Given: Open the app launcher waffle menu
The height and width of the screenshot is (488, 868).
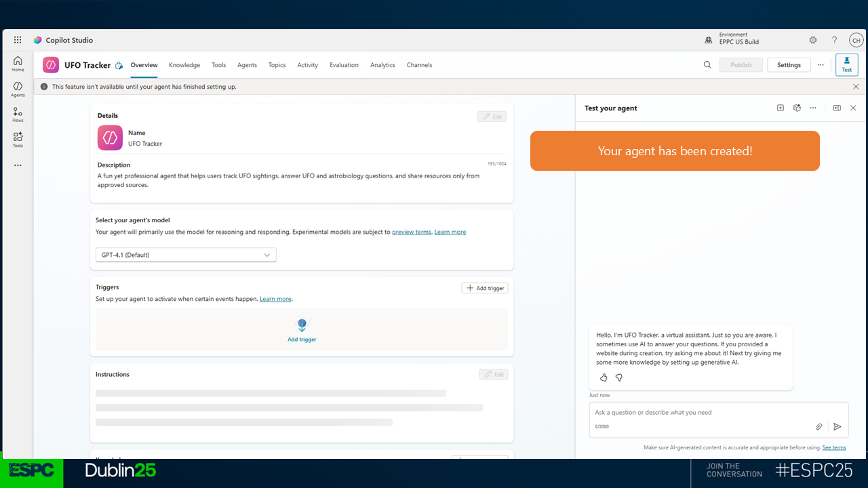Looking at the screenshot, I should pyautogui.click(x=18, y=40).
